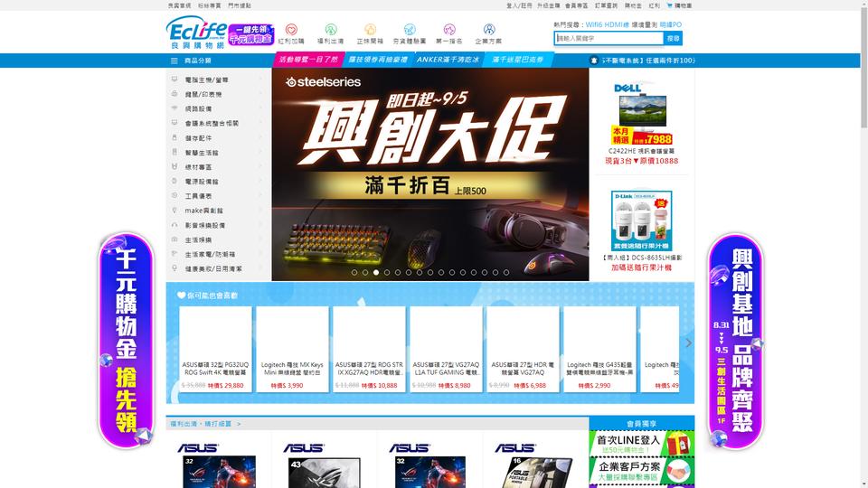
Task: Select the fourth carousel dot
Action: 387,272
